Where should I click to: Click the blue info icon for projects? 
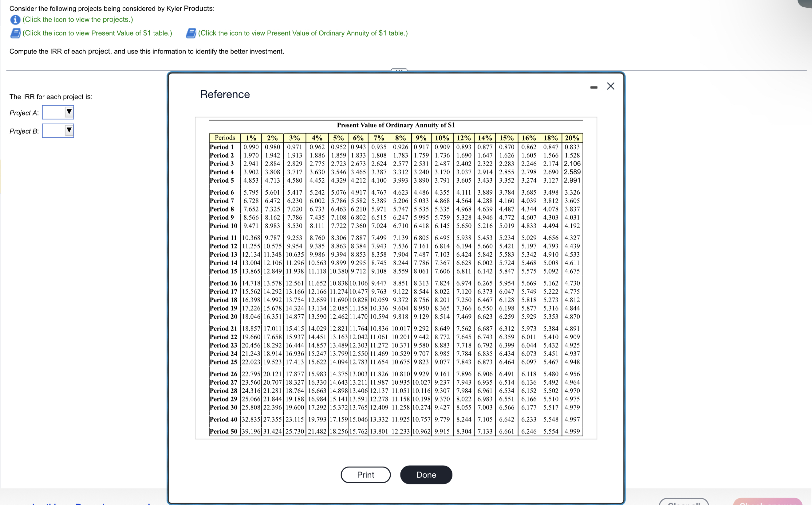(x=15, y=20)
